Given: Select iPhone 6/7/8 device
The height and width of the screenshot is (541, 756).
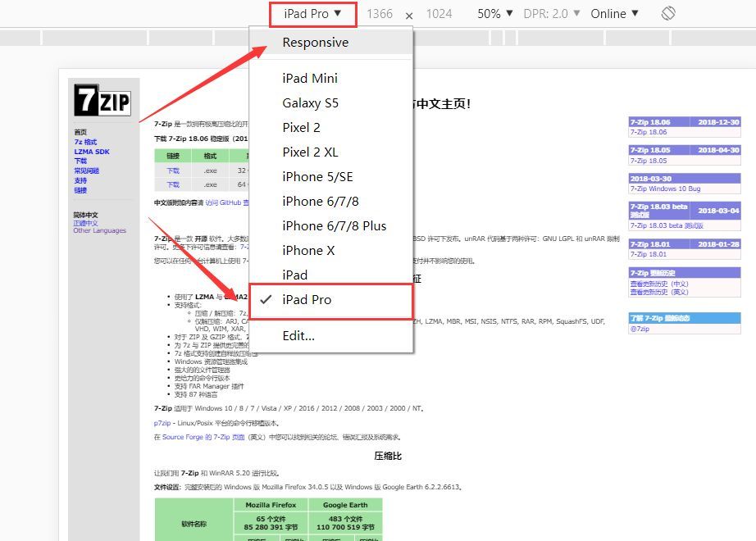Looking at the screenshot, I should coord(330,201).
